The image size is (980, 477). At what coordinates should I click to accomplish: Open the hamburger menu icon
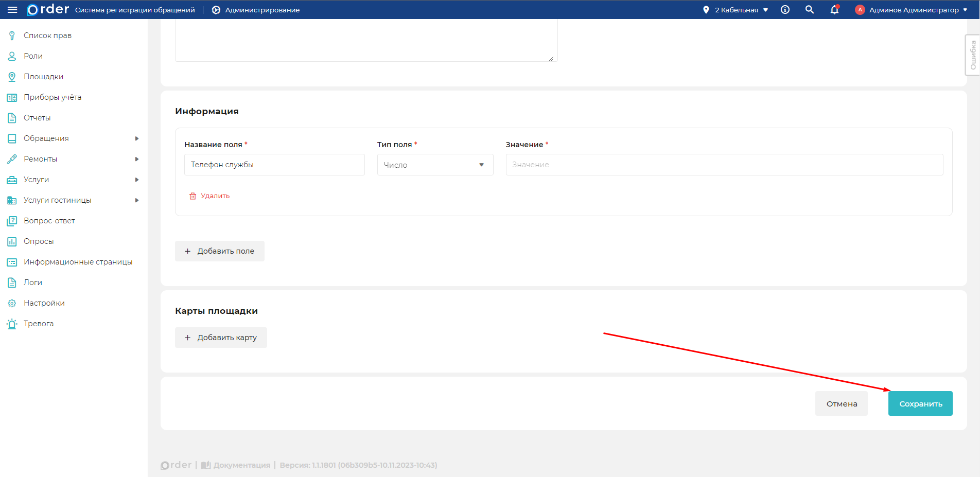pos(12,10)
